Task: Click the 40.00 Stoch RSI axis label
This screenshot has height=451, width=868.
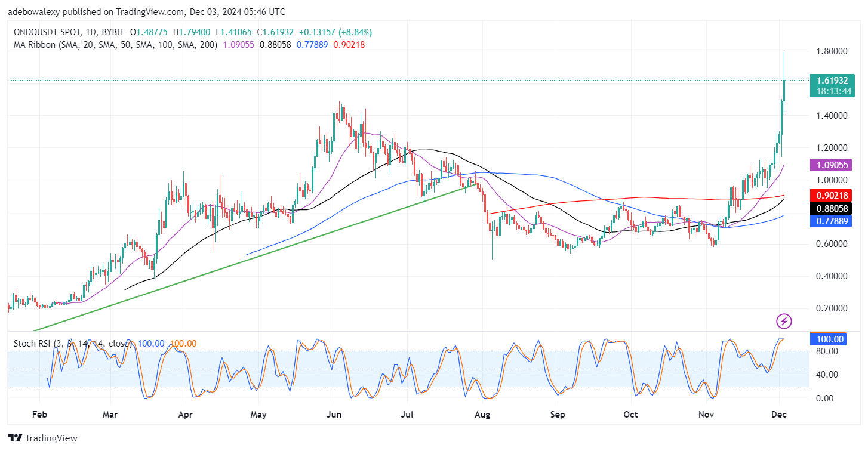Action: [827, 375]
